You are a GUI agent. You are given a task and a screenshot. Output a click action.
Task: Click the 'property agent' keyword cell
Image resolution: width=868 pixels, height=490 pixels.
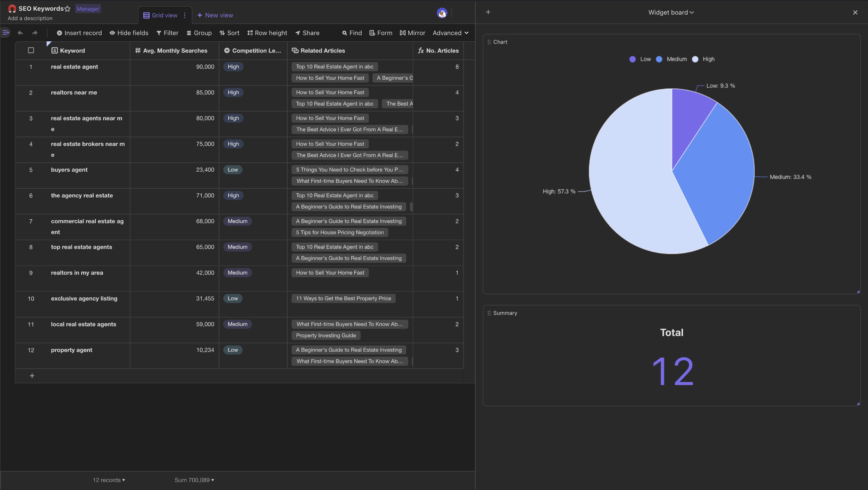pyautogui.click(x=88, y=356)
